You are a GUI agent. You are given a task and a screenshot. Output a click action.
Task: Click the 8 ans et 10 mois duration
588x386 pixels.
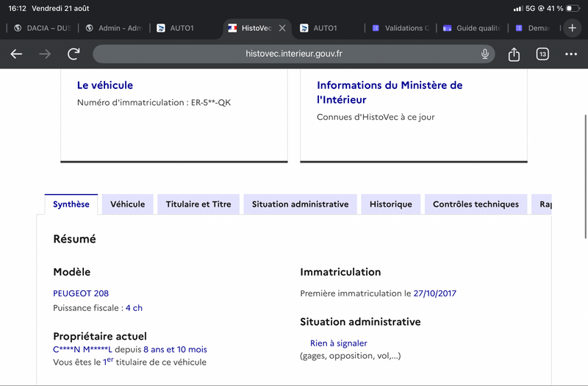click(175, 350)
